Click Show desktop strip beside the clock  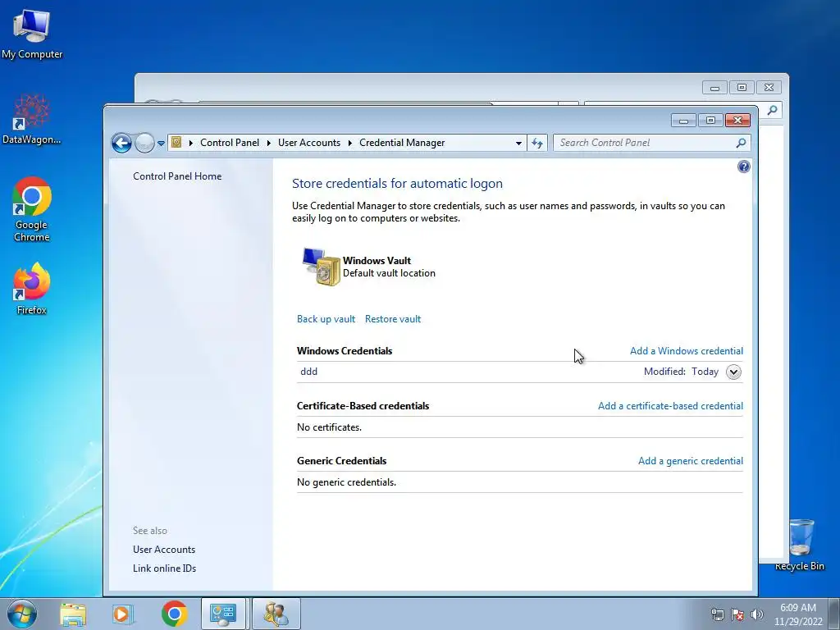834,614
